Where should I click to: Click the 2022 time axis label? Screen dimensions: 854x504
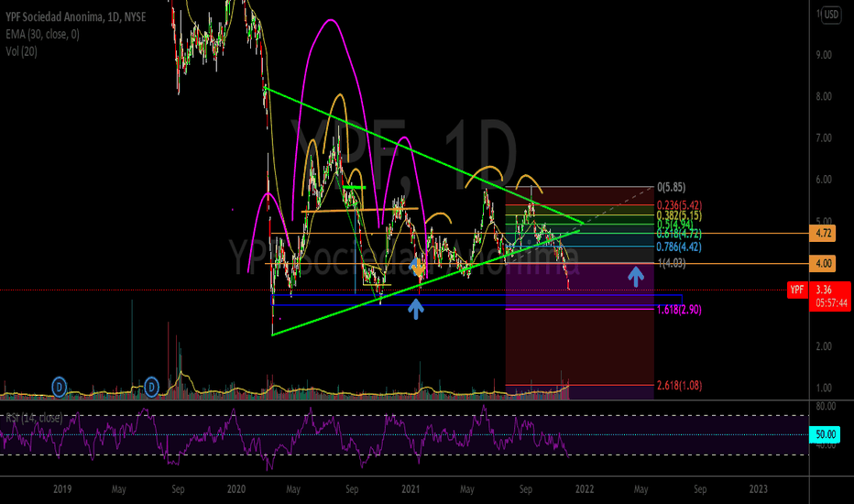click(x=585, y=488)
